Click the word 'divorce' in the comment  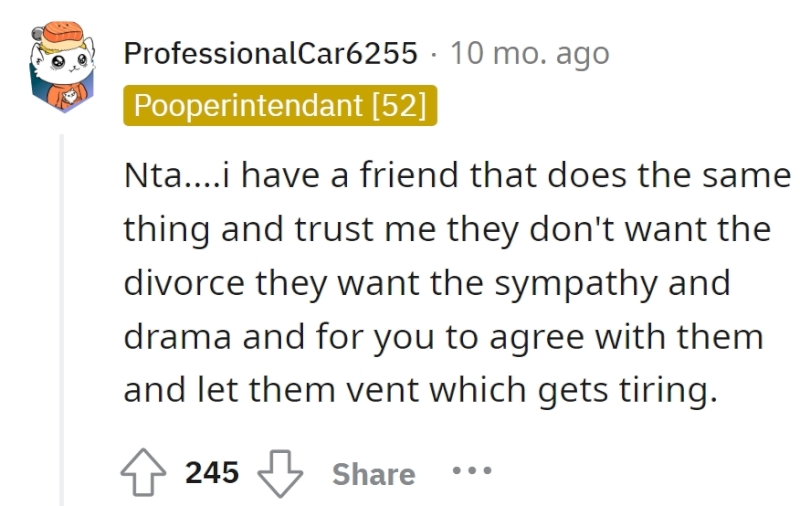(x=184, y=283)
